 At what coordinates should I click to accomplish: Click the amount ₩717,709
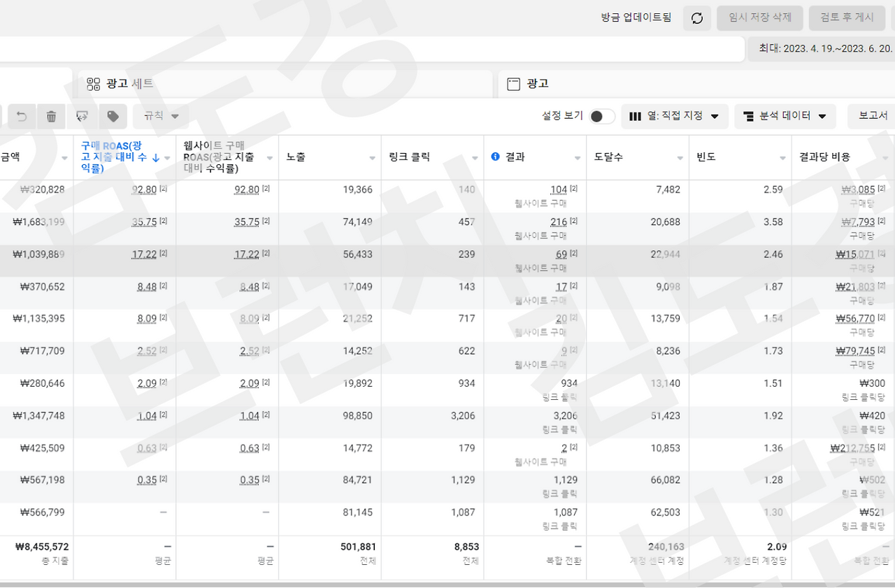pos(43,350)
